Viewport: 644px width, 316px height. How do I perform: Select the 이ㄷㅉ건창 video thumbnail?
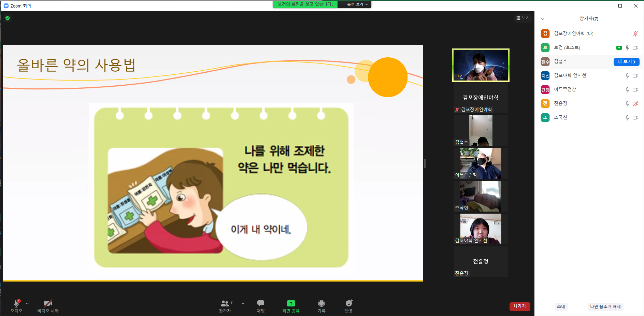481,163
